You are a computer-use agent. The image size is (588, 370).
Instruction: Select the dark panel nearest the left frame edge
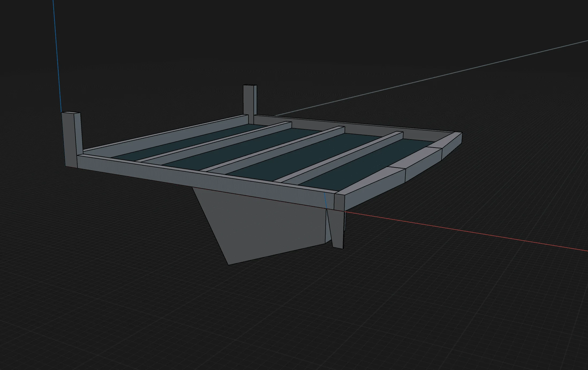(189, 143)
